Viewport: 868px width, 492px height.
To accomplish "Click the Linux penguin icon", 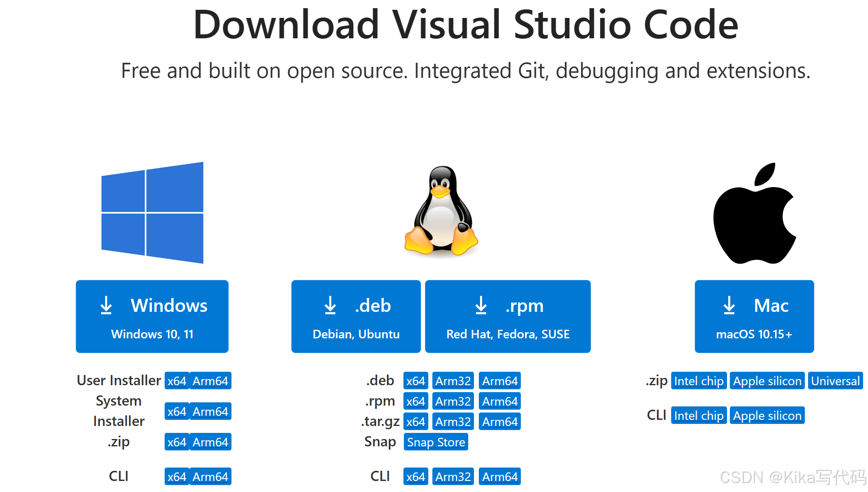I will tap(441, 212).
